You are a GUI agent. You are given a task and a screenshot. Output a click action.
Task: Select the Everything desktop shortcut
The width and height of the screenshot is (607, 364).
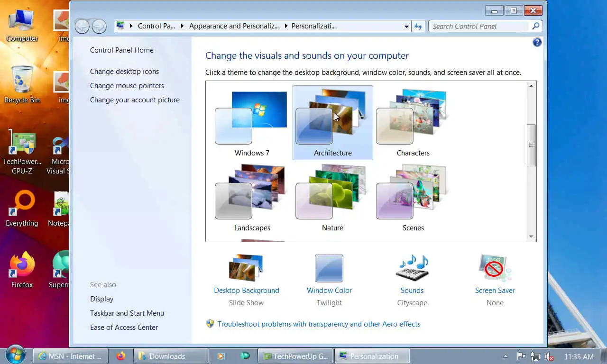(x=22, y=209)
